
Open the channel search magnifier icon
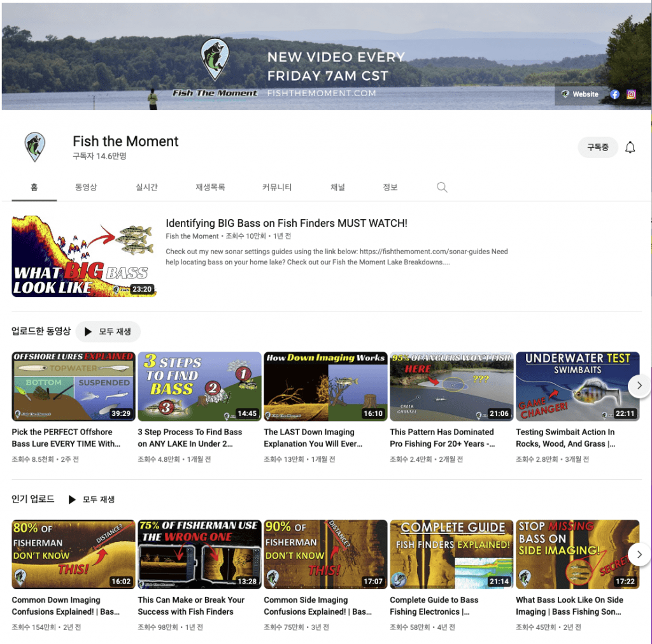[x=442, y=187]
